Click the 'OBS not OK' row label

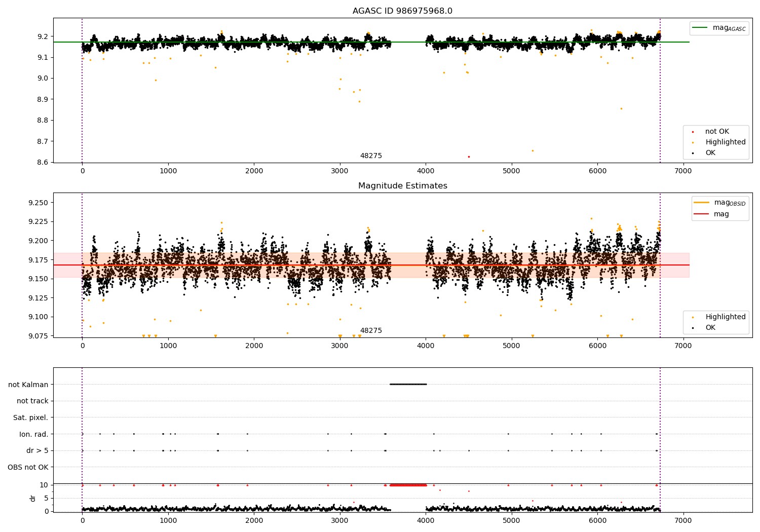[x=28, y=467]
